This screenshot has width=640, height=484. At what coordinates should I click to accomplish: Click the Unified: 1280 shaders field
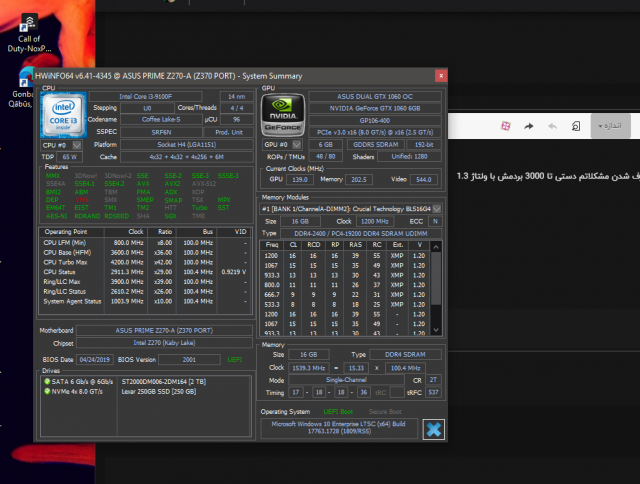409,156
